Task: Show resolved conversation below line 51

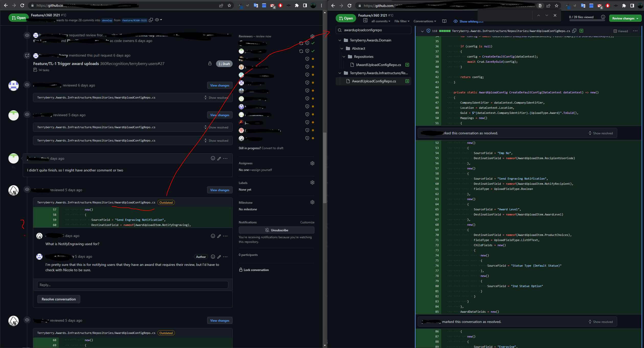Action: (601, 133)
